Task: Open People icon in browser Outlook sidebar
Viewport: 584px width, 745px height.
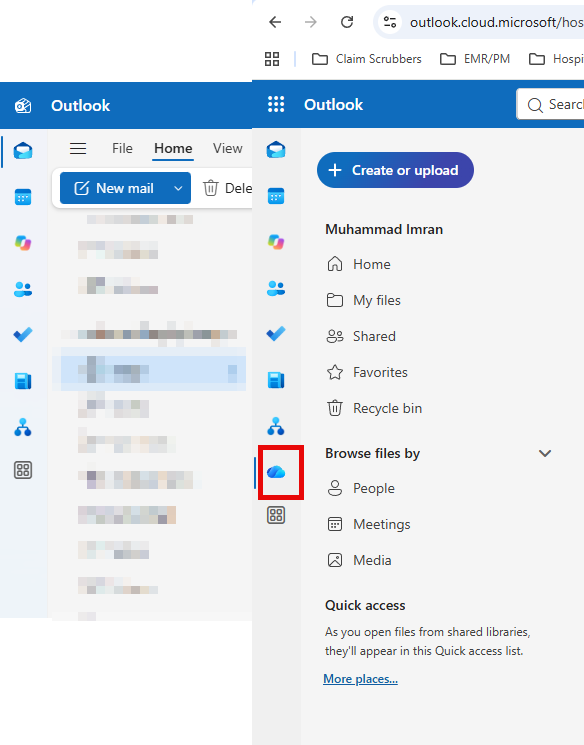Action: 276,288
